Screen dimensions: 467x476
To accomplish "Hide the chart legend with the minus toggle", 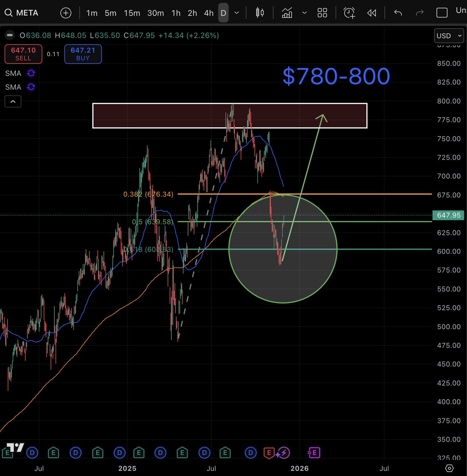I will (10, 35).
